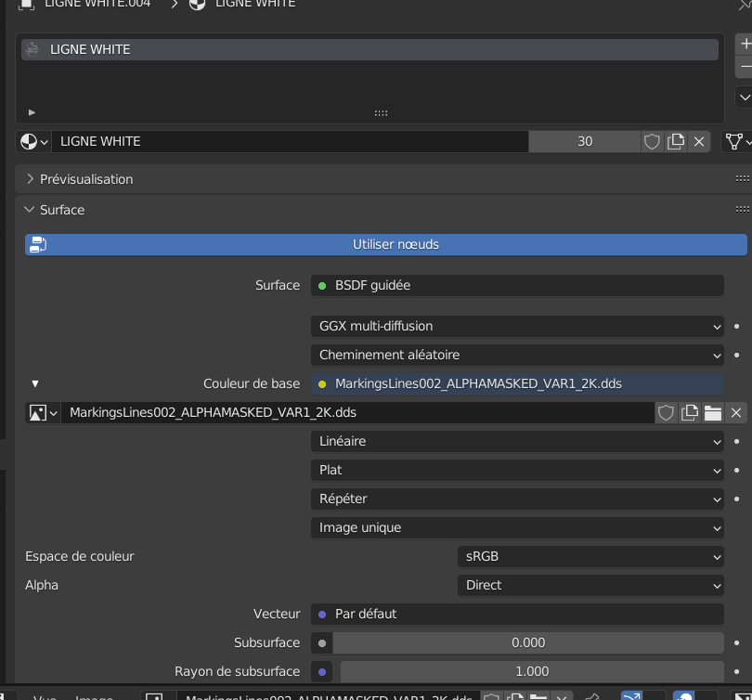Edit the LIGNE WHITE material name field
Image resolution: width=752 pixels, height=700 pixels.
290,141
